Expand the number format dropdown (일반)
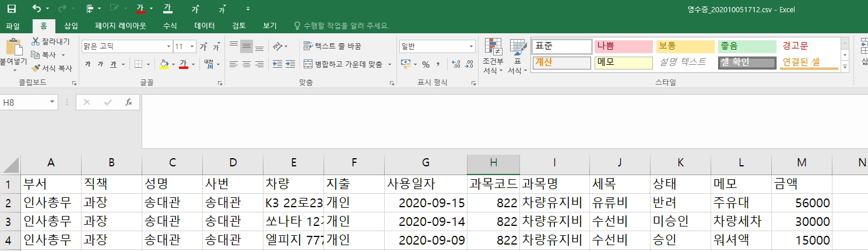The image size is (868, 251). tap(472, 46)
